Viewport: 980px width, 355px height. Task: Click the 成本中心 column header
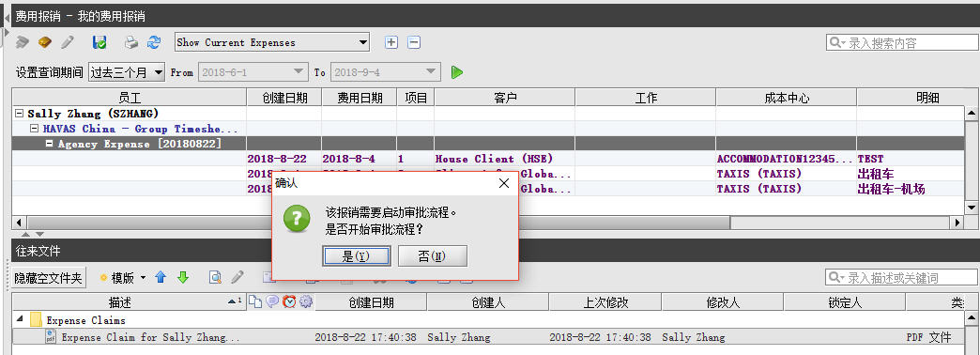tap(787, 98)
